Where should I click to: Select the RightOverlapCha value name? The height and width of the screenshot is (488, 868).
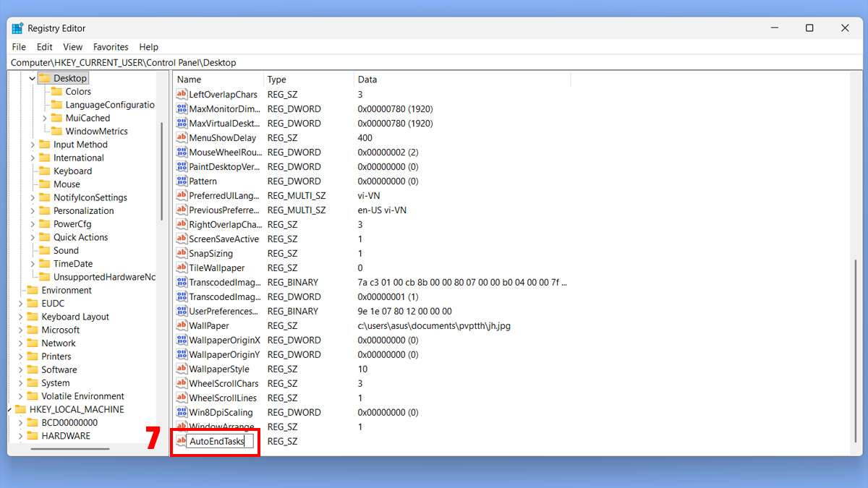pos(224,225)
